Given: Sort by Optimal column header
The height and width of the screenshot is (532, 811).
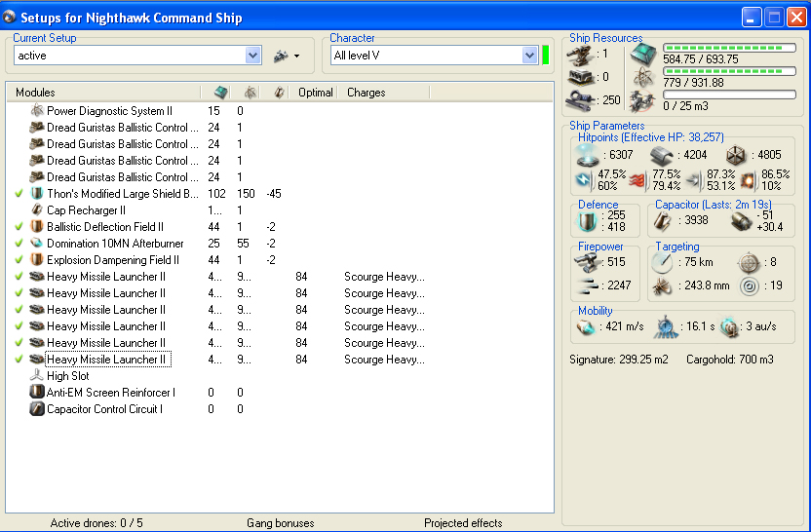Looking at the screenshot, I should [x=316, y=93].
